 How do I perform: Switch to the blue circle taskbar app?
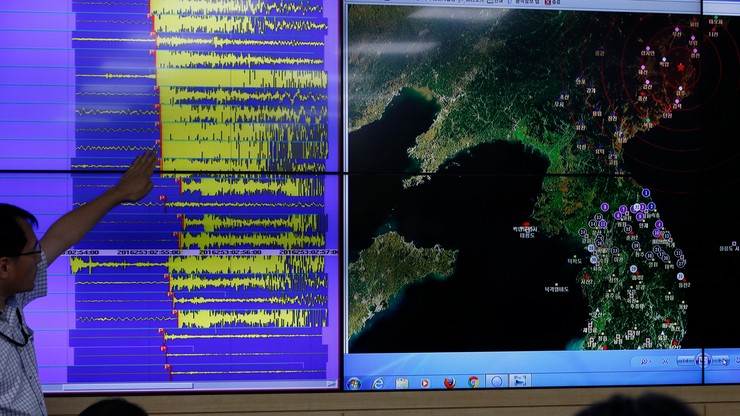coord(496,381)
